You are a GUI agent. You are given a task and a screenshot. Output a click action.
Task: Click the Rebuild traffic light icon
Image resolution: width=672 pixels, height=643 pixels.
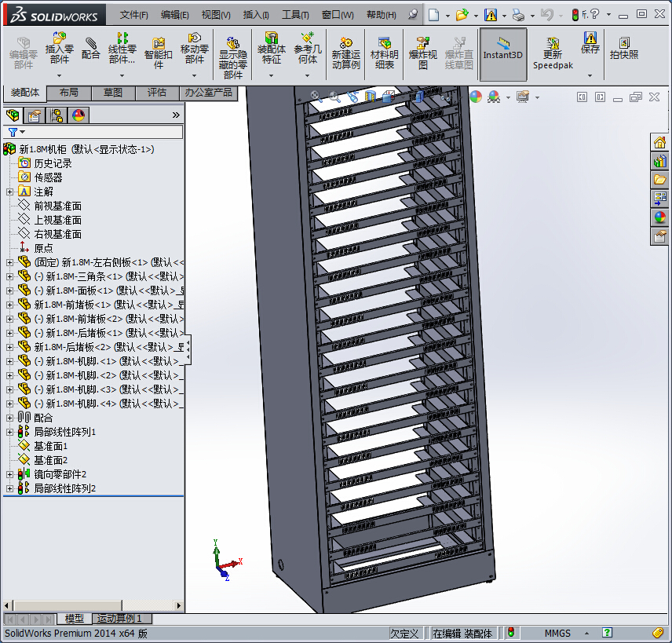tap(575, 15)
